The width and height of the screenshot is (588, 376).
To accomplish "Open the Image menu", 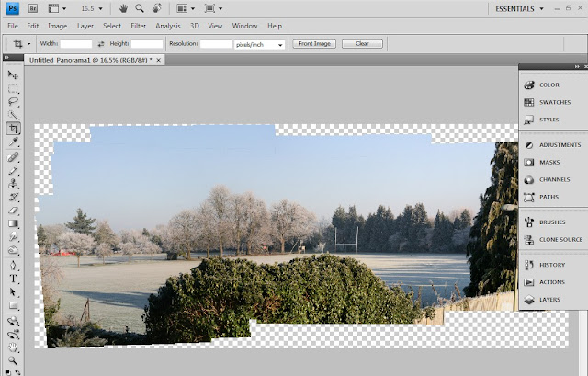I will click(x=57, y=26).
